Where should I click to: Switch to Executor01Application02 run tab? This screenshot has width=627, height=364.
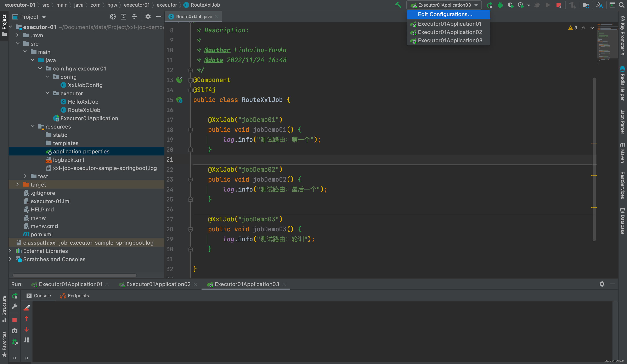[x=158, y=284]
